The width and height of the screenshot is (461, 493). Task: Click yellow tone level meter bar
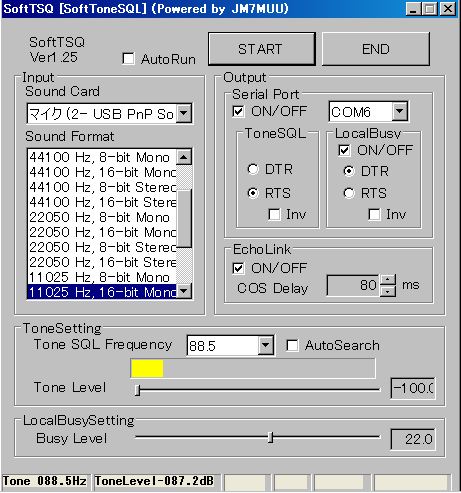click(147, 368)
